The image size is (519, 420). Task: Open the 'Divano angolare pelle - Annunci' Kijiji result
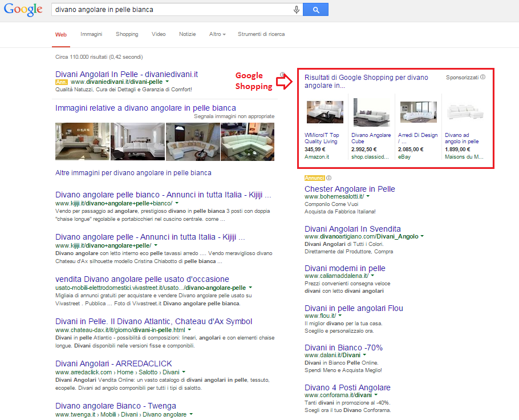pyautogui.click(x=150, y=237)
